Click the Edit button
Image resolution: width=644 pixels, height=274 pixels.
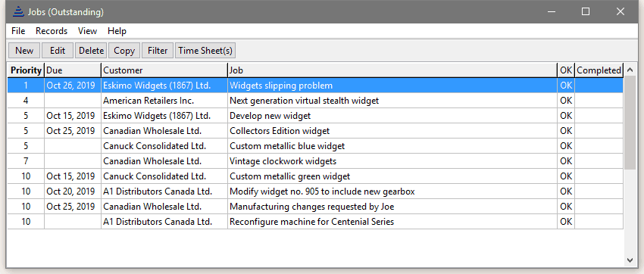58,51
